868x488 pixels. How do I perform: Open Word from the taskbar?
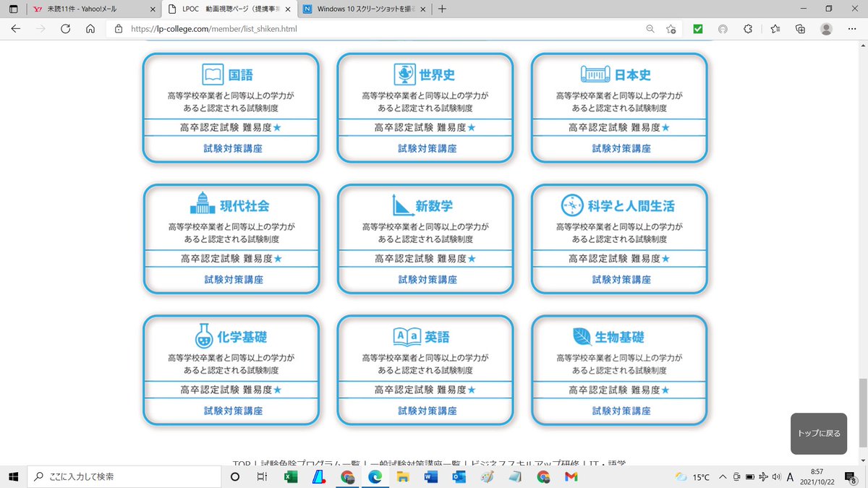coord(431,476)
